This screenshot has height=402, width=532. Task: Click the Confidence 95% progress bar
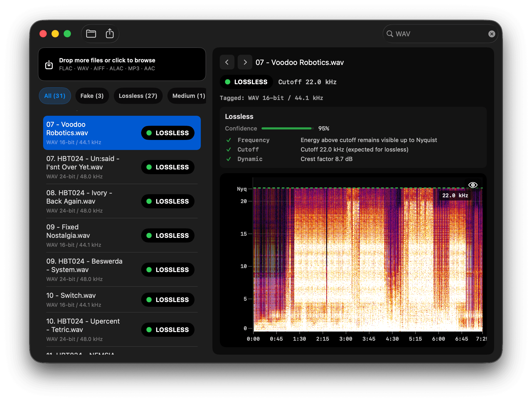click(288, 128)
